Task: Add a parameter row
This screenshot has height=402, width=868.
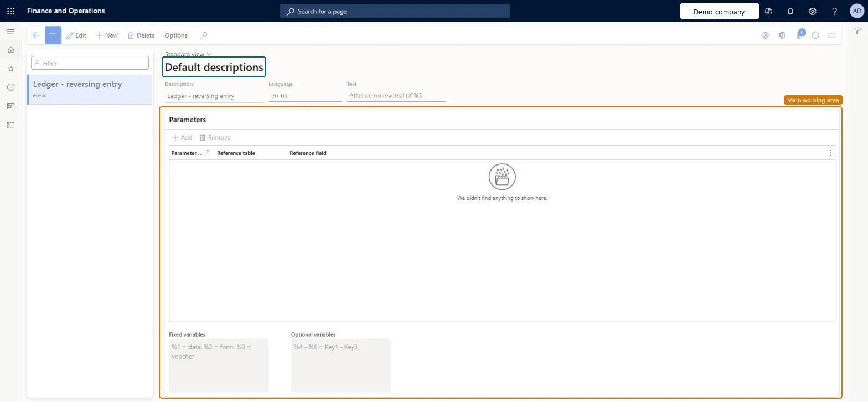Action: pos(182,137)
